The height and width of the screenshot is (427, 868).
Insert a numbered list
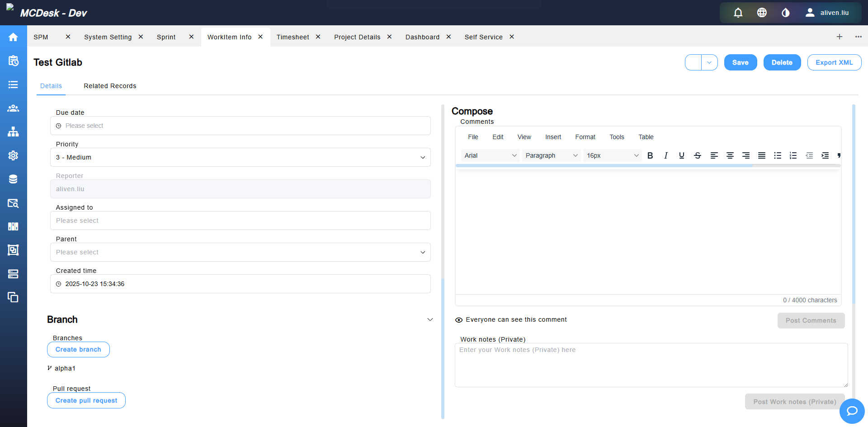click(793, 155)
